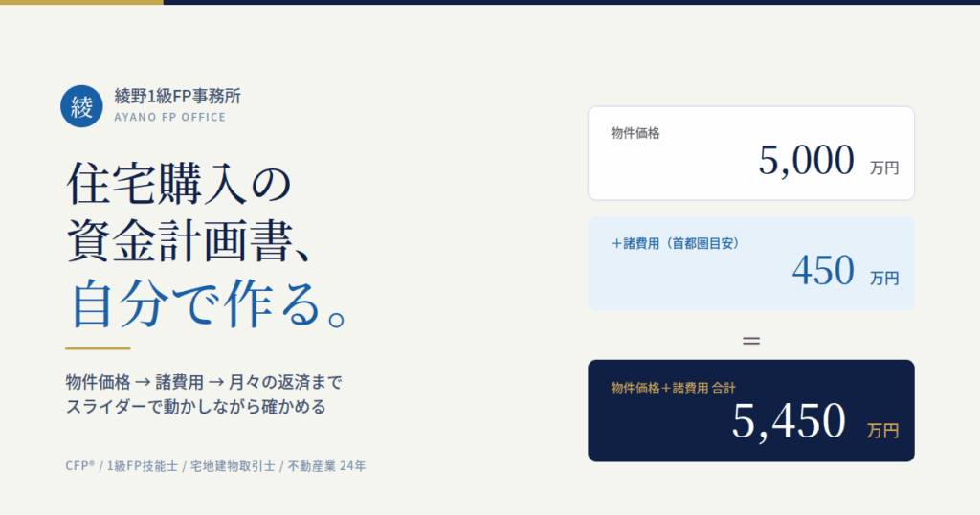
Task: Click the 住宅購入の headline line
Action: pos(179,183)
